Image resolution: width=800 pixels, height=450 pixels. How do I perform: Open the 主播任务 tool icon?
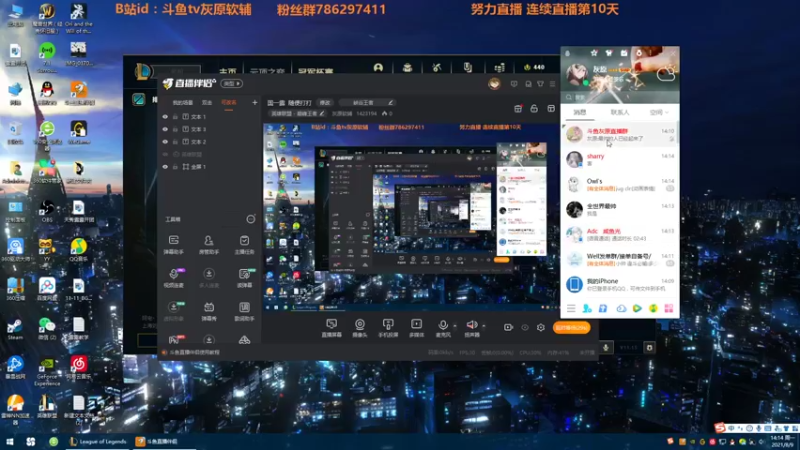[x=244, y=244]
